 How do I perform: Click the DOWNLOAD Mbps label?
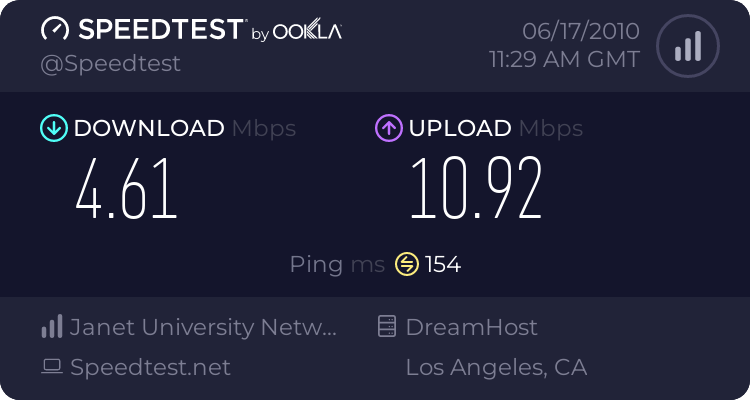pyautogui.click(x=185, y=128)
